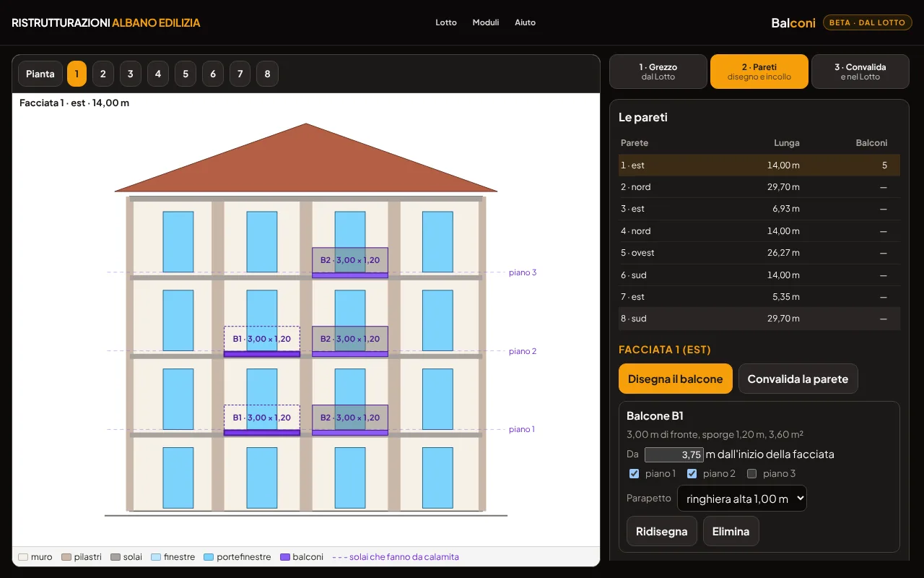
Task: Select the 5 · ovest wall row
Action: point(759,253)
